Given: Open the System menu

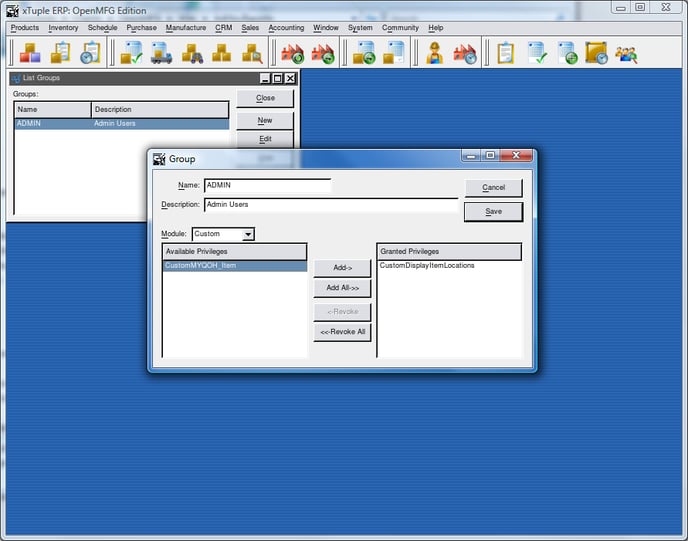Looking at the screenshot, I should pos(360,28).
